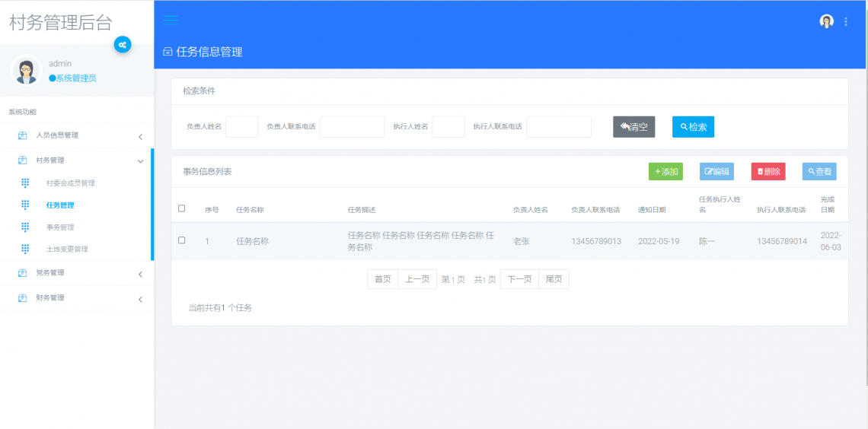Click the grid icon beside 事务管理
This screenshot has height=429, width=868.
[x=25, y=227]
